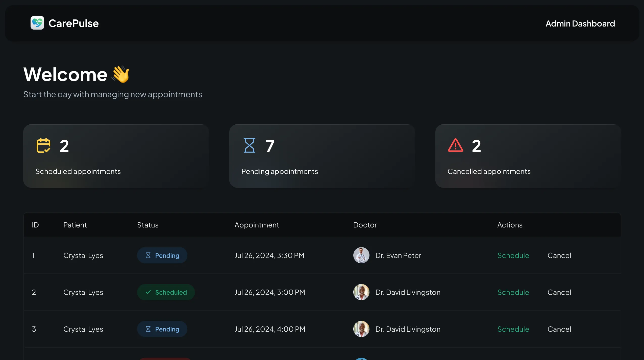The image size is (644, 360).
Task: Click the Status column header
Action: click(148, 225)
